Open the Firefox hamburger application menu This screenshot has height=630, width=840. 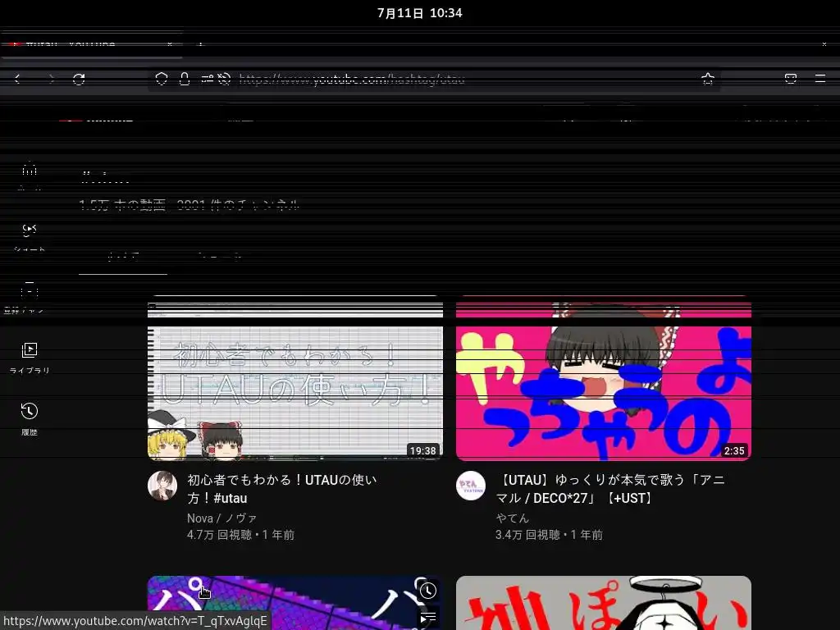click(820, 80)
